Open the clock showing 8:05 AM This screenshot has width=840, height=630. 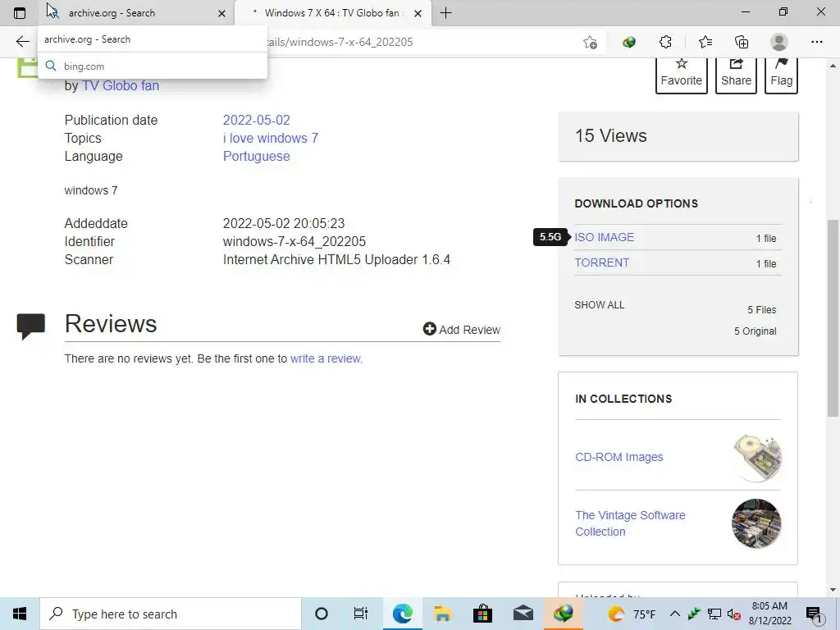(769, 614)
